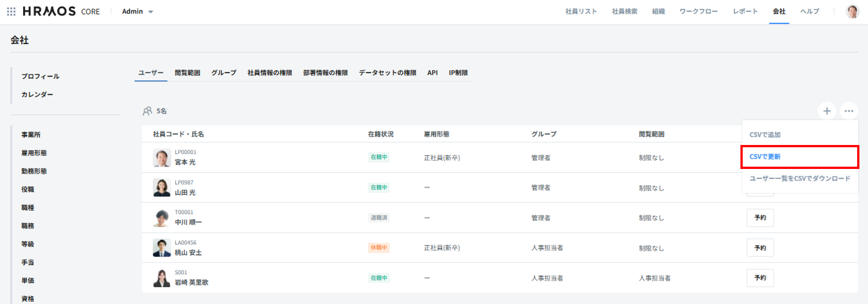Select CSVで更新 from the menu
868x304 pixels.
point(765,157)
